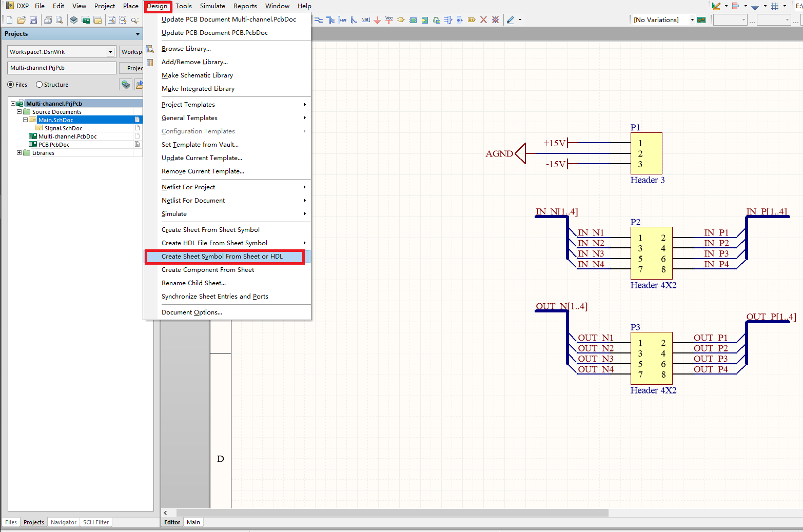Collapse the Source Documents folder
Screen dimensions: 803x532
[19, 112]
